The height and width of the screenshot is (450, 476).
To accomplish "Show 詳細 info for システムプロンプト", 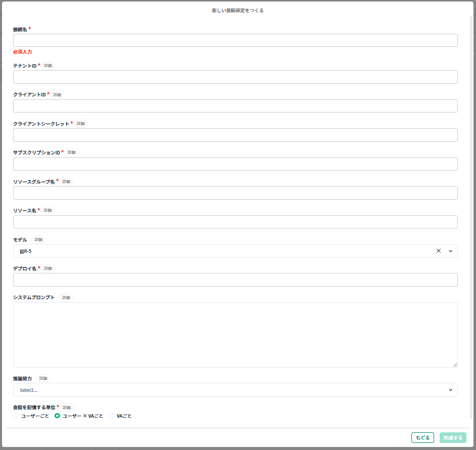I will pyautogui.click(x=66, y=298).
